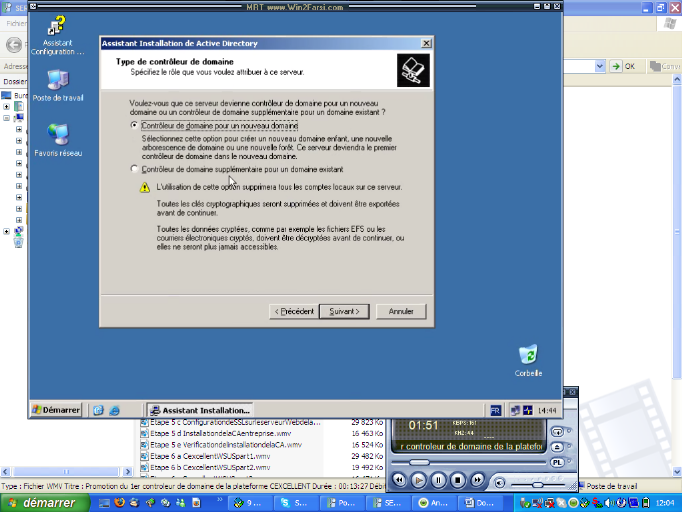Click the media player fast forward button
This screenshot has height=512, width=682.
(x=477, y=480)
